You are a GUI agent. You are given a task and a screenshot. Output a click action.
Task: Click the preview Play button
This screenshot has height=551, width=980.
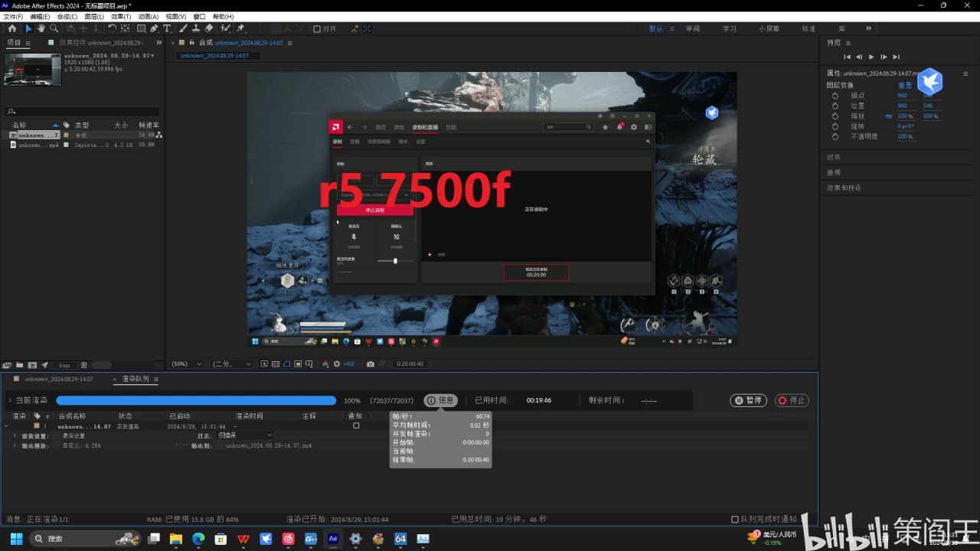[x=871, y=57]
